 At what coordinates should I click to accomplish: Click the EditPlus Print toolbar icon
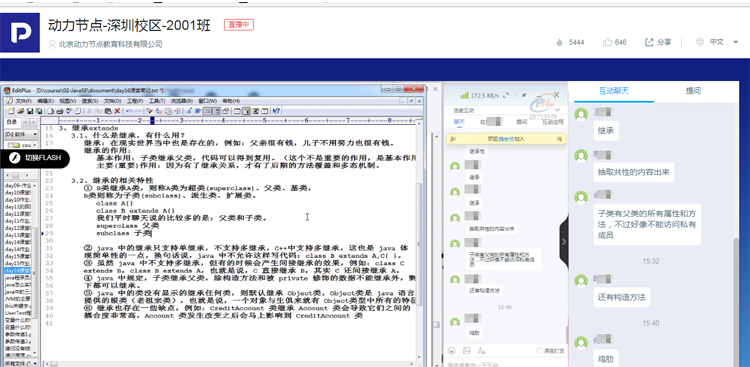(60, 111)
